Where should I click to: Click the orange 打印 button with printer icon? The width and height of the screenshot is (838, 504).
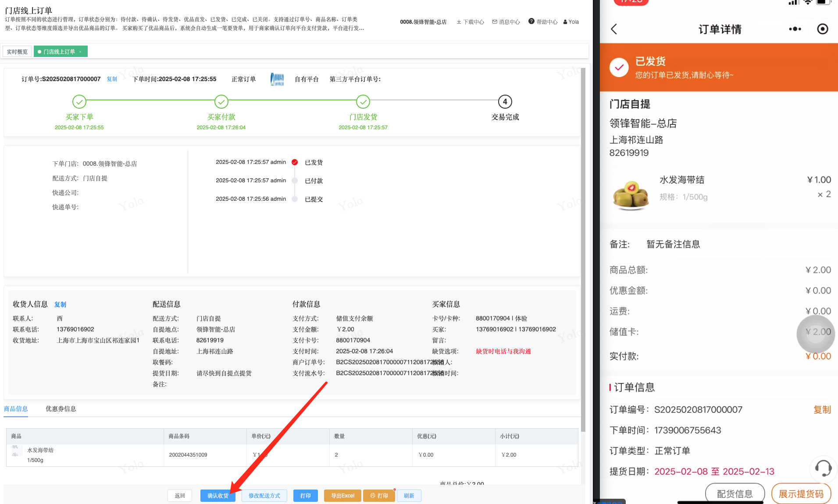(379, 496)
